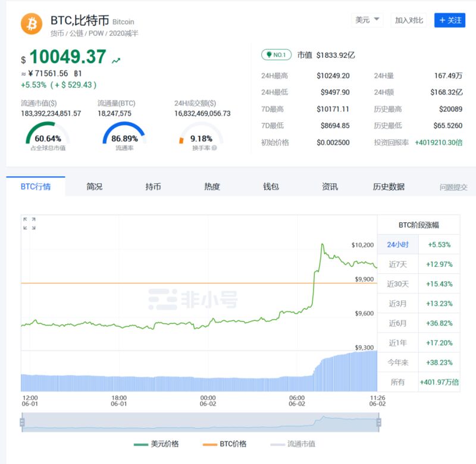Click the ¥71561.56 converted price
Screen dimensions: 476x464
(48, 73)
